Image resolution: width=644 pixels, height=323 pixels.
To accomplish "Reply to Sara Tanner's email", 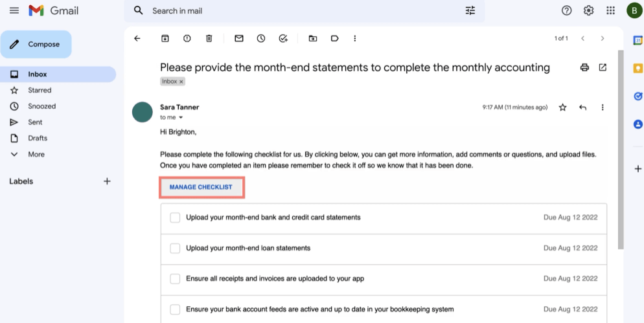I will click(x=582, y=107).
